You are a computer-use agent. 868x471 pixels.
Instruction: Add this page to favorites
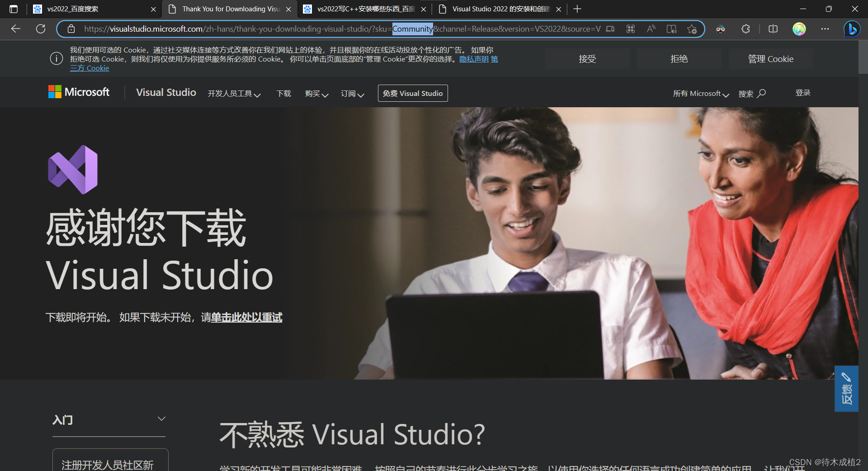(x=692, y=29)
